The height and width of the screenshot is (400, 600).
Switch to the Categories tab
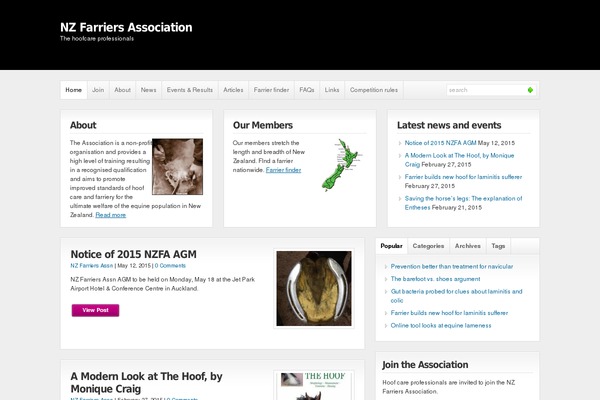[x=429, y=246]
